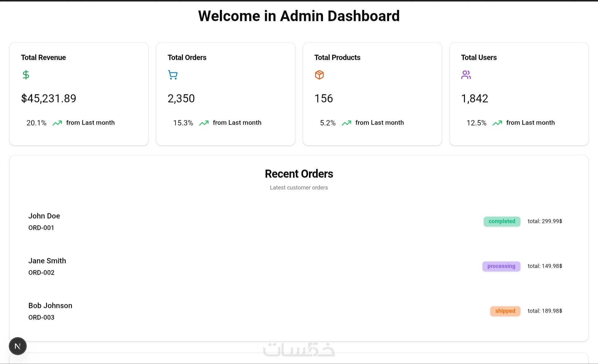Click the blue shopping cart orders icon

[173, 75]
